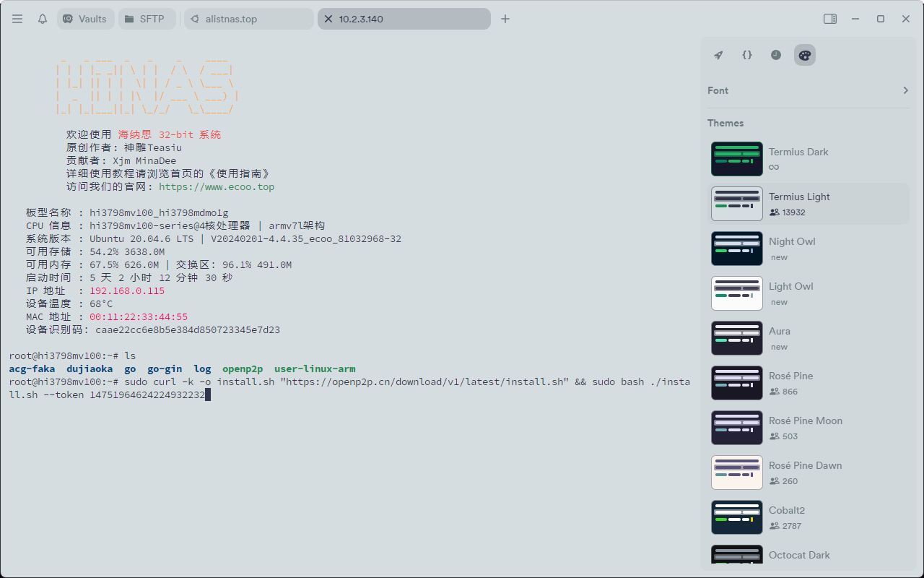The width and height of the screenshot is (924, 578).
Task: Click the device ID caae22cc6e8b5e384d850723345e7d23
Action: tap(188, 329)
